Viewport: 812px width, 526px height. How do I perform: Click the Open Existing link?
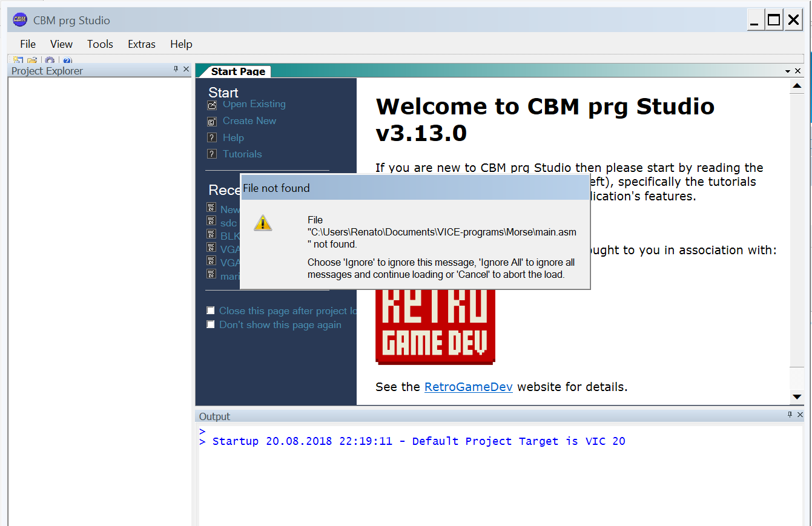tap(254, 104)
